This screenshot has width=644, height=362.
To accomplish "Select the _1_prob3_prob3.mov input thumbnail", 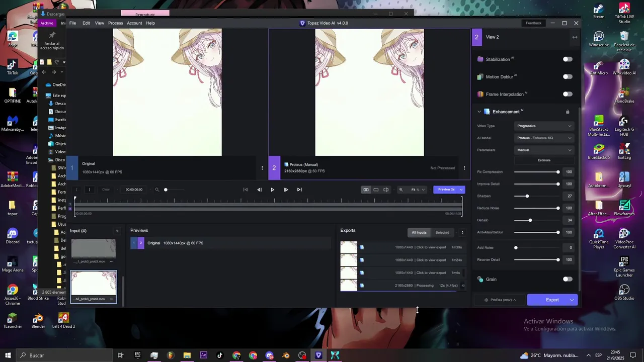I will point(93,248).
